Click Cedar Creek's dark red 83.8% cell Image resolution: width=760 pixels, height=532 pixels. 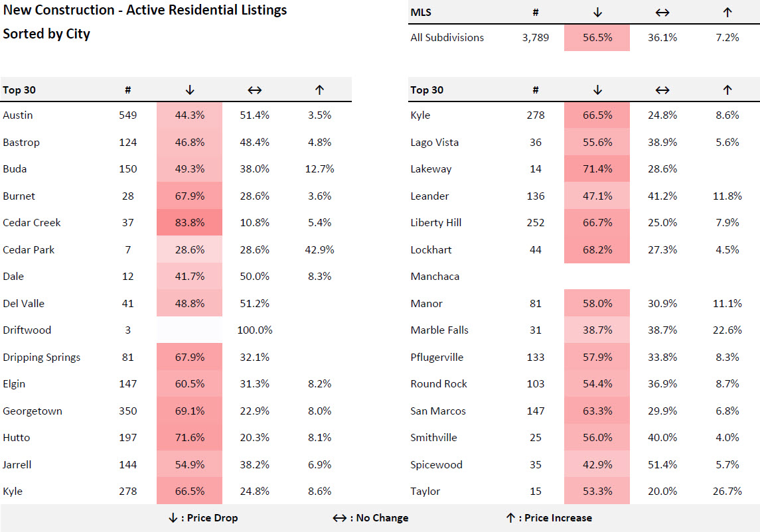coord(189,223)
